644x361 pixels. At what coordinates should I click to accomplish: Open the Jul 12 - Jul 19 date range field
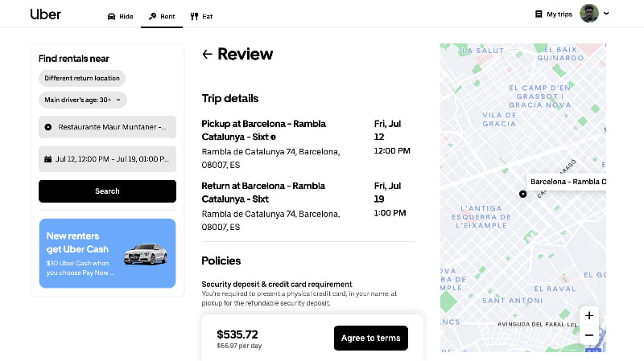(107, 158)
